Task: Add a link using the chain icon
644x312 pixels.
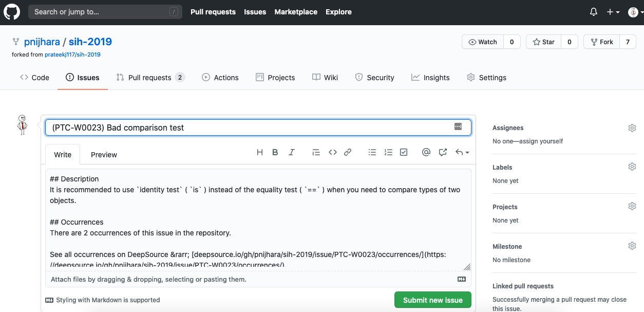Action: 348,152
